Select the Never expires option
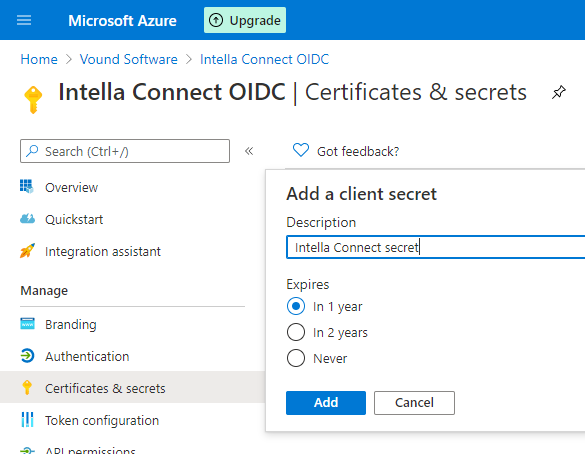The width and height of the screenshot is (585, 454). (x=296, y=358)
